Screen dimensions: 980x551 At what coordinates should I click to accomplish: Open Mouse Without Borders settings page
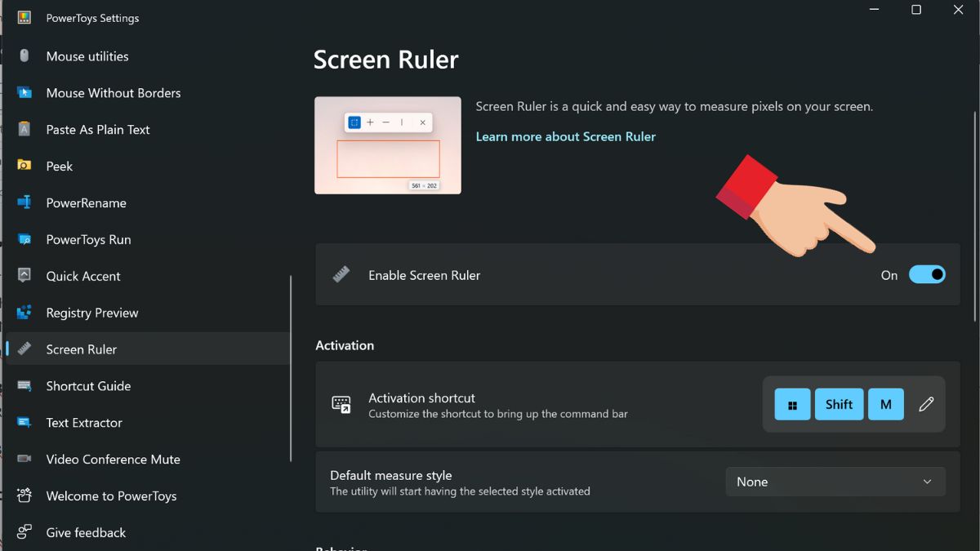pos(113,93)
